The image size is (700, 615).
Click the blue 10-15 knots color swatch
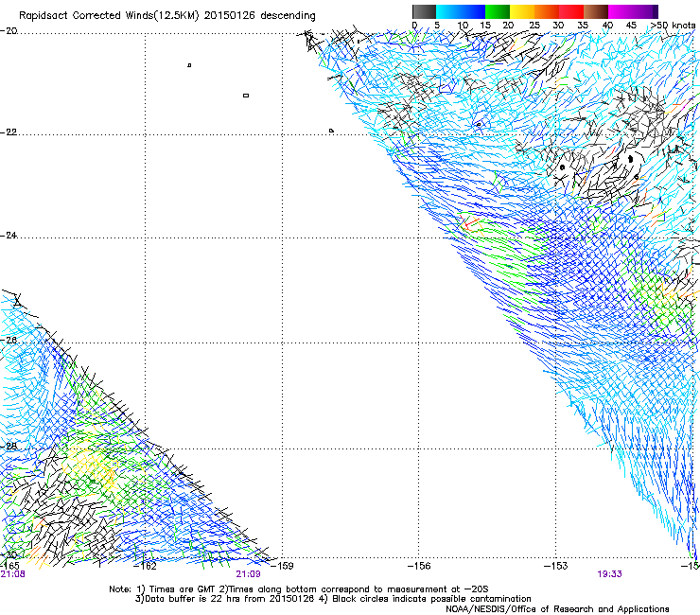click(x=473, y=11)
